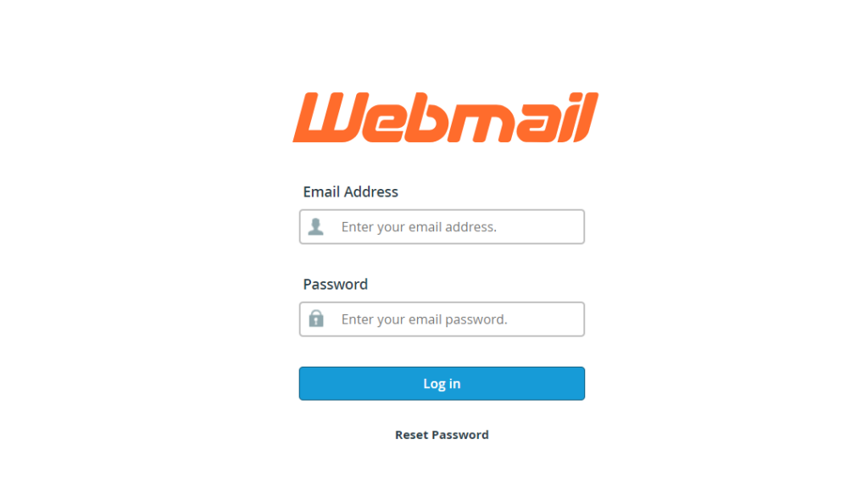This screenshot has height=488, width=868.
Task: Place cursor in the email address field
Action: (442, 227)
